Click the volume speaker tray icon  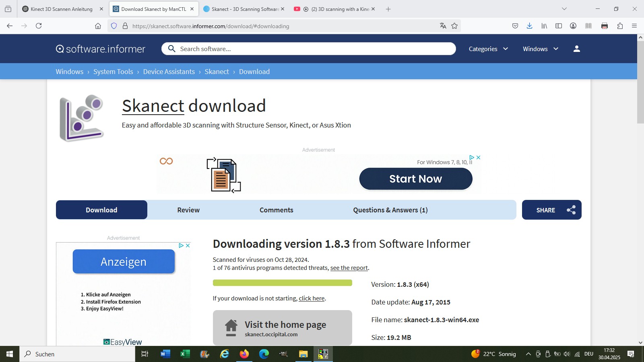coord(567,354)
